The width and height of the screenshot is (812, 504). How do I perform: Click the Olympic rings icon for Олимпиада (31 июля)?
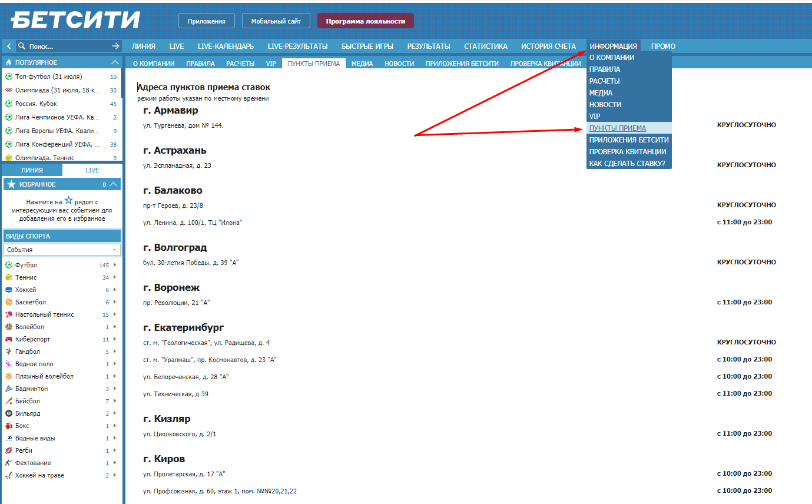click(x=9, y=90)
